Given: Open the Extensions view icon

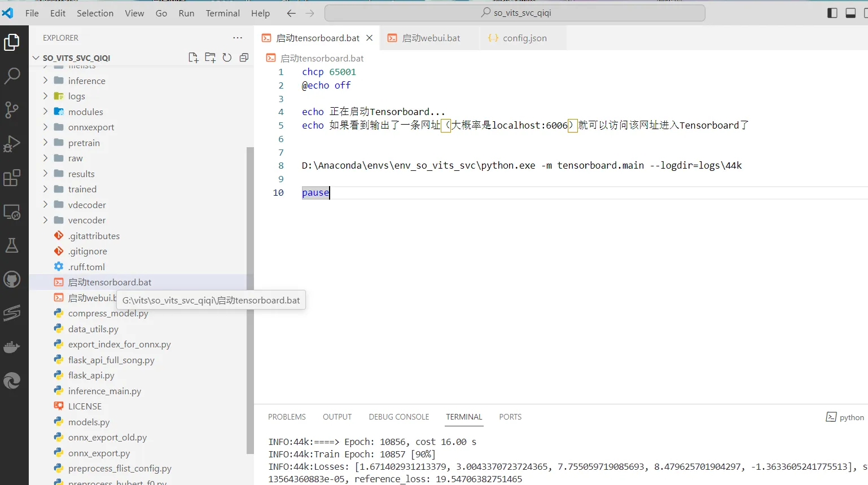Looking at the screenshot, I should (x=12, y=178).
